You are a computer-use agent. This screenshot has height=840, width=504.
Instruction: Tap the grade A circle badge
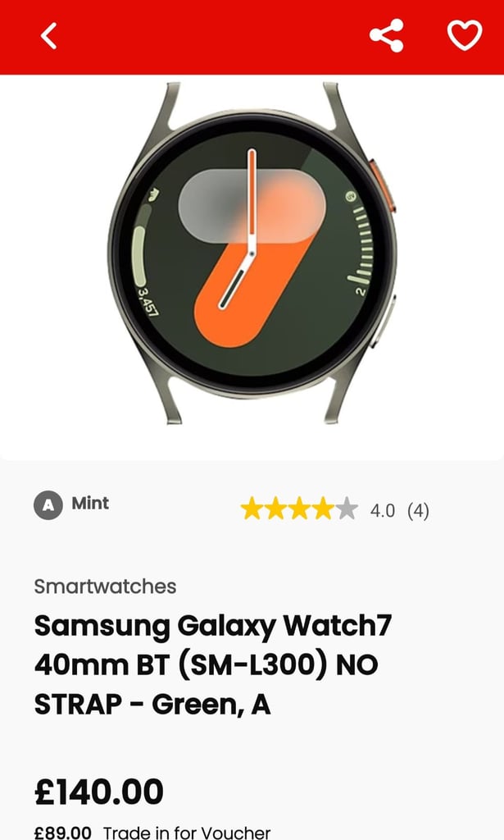coord(48,505)
